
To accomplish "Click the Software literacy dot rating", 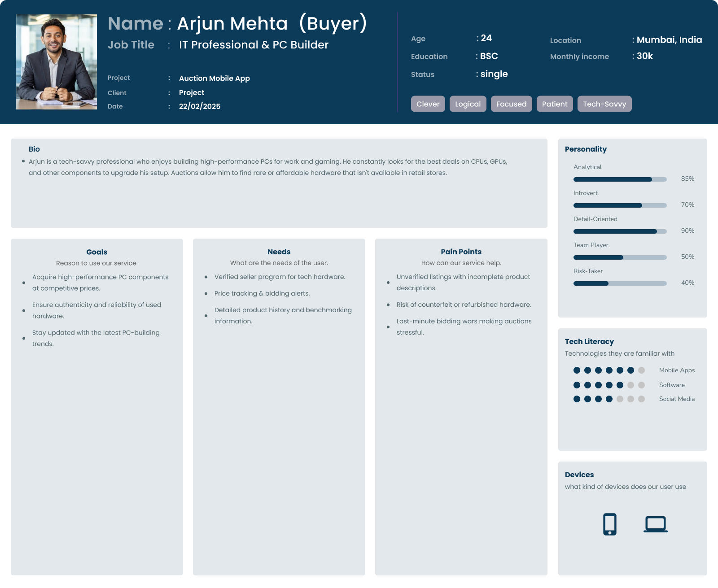I will pos(609,385).
